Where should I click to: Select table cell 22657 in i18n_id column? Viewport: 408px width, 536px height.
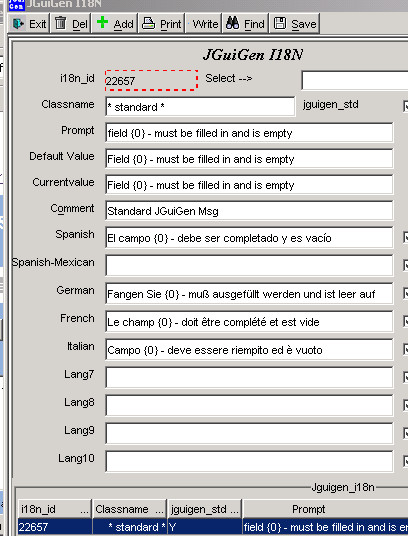point(55,527)
